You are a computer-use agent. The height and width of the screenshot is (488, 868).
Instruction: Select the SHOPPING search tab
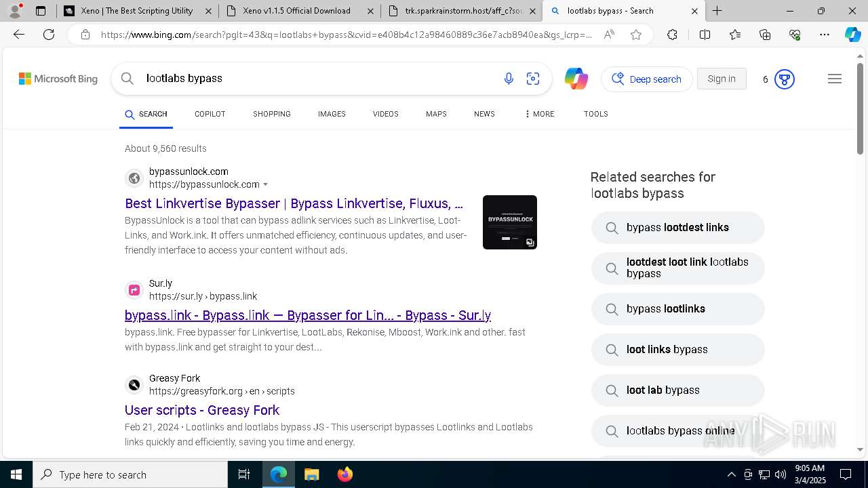click(x=272, y=114)
